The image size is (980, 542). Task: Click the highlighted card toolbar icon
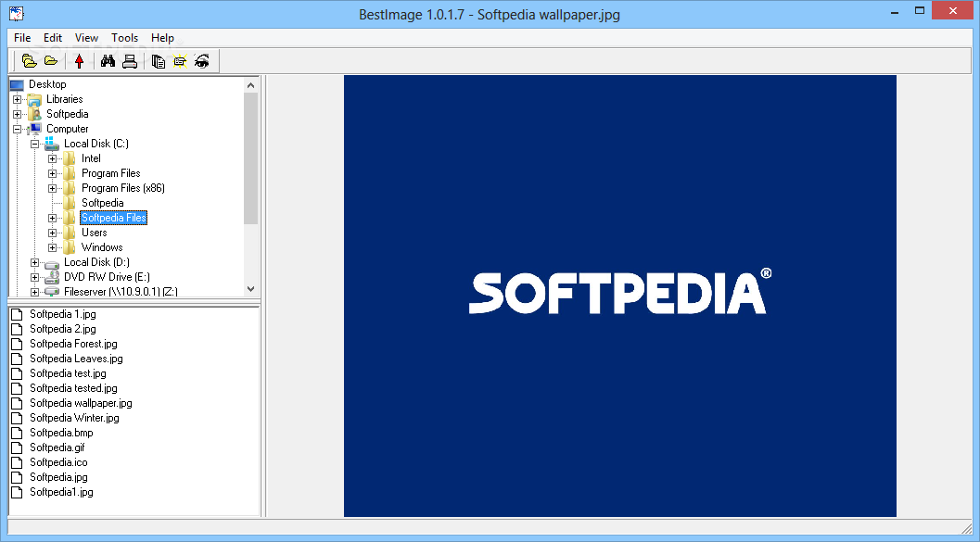[180, 60]
